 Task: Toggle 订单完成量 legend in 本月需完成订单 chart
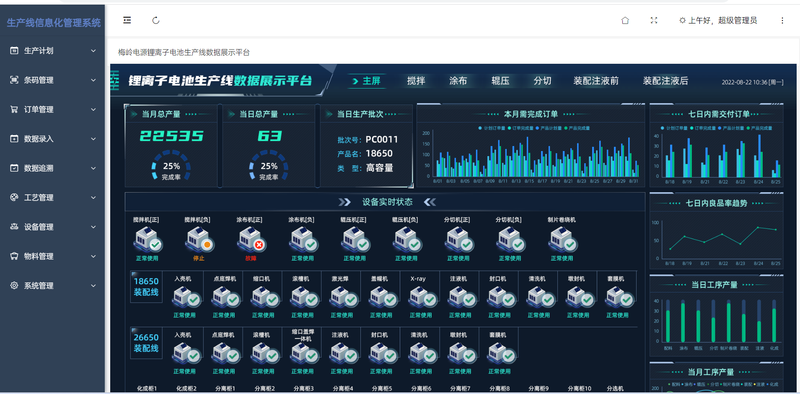(x=521, y=128)
